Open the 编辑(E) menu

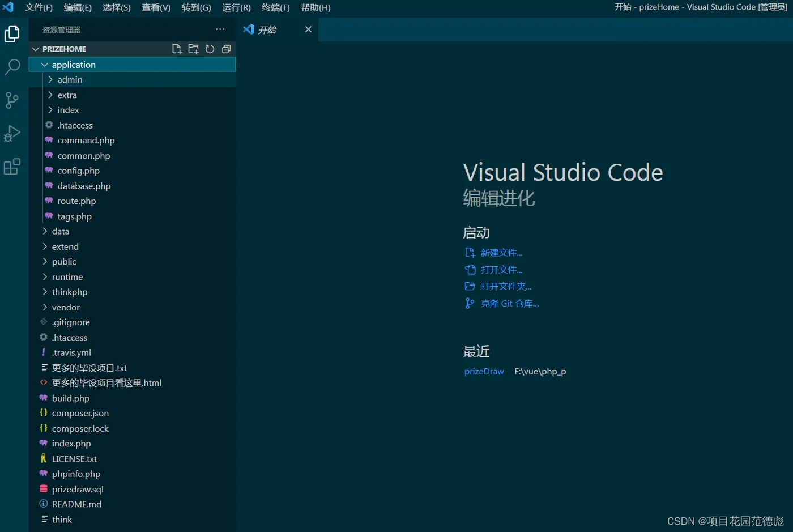[x=78, y=7]
